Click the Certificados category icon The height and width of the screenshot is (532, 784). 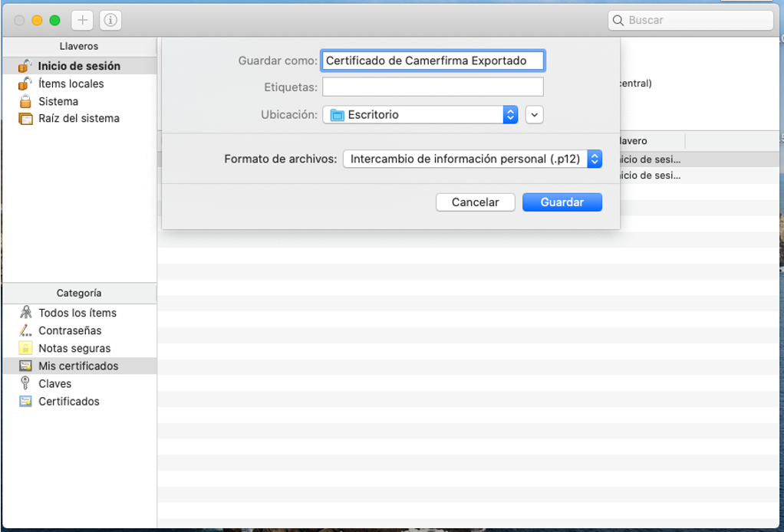(25, 401)
